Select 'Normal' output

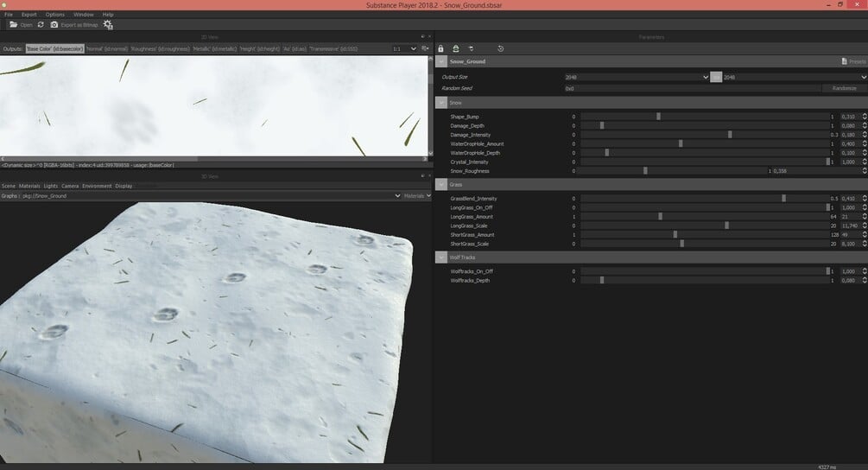[x=107, y=48]
